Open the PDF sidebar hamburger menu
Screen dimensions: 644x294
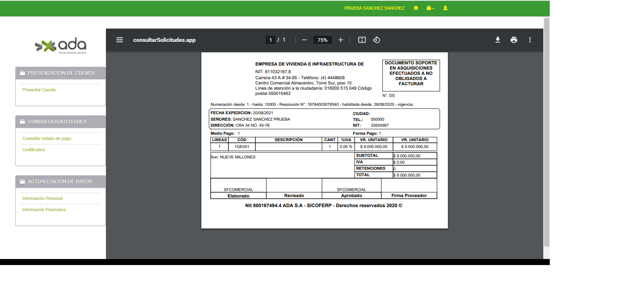click(120, 40)
